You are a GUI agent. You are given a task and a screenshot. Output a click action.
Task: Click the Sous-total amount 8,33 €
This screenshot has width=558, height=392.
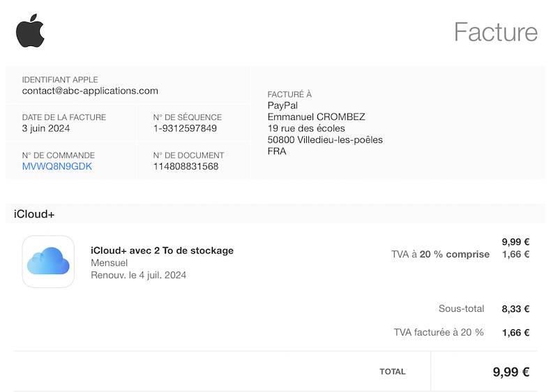pos(515,309)
